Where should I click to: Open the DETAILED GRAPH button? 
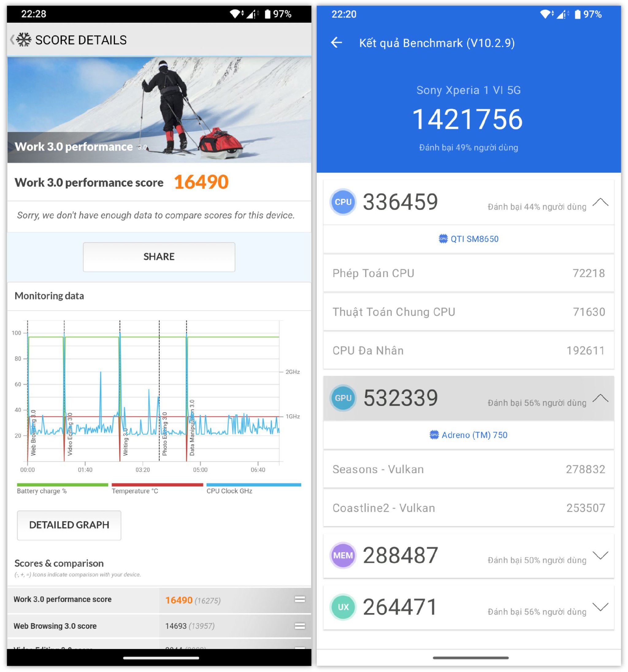point(69,525)
